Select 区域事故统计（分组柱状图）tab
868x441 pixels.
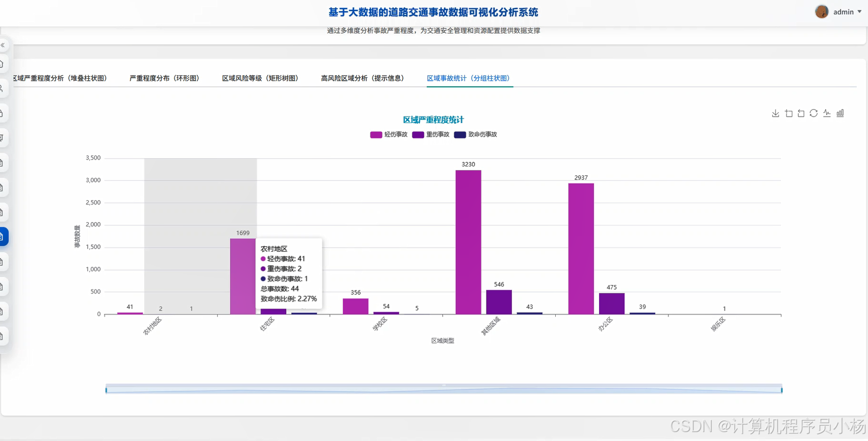469,78
